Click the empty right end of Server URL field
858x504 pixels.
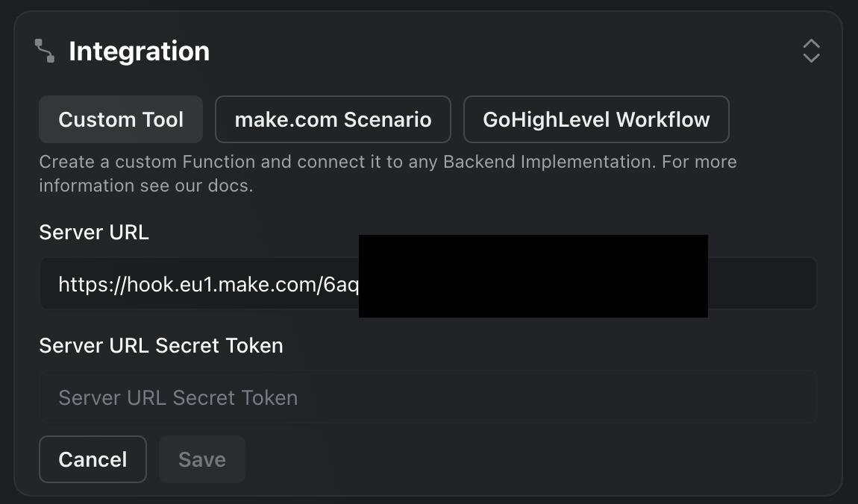coord(762,284)
